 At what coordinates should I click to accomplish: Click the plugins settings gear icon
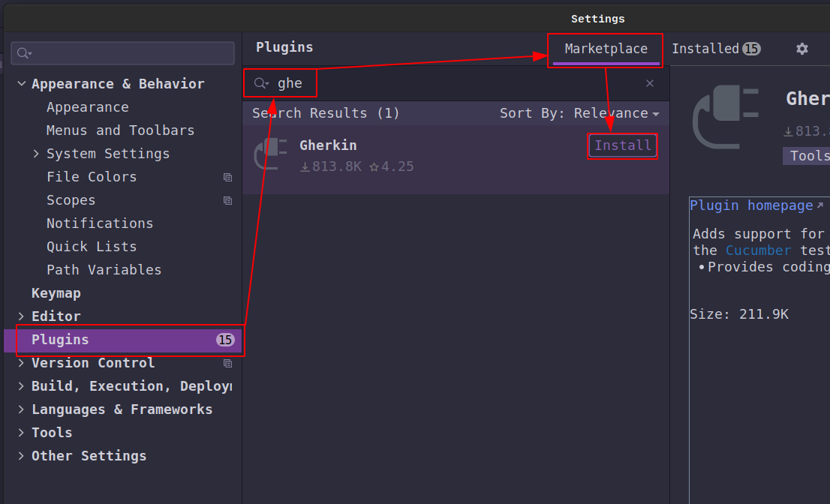tap(802, 49)
